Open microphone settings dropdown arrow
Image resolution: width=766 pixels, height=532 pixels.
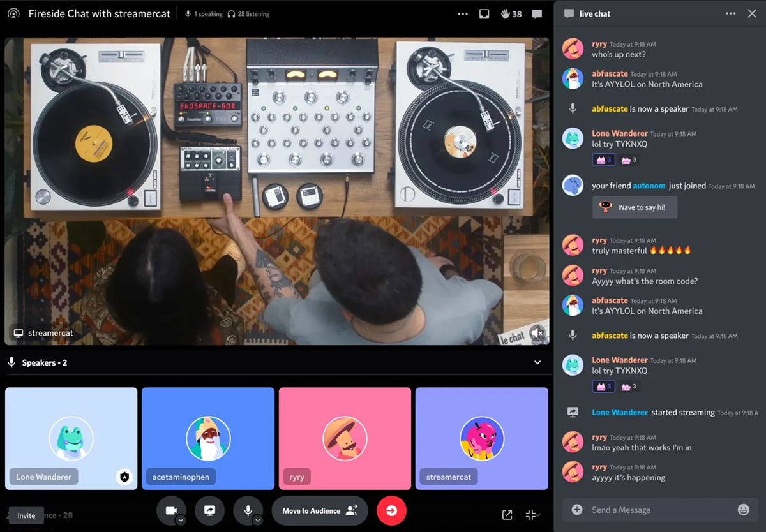(258, 521)
